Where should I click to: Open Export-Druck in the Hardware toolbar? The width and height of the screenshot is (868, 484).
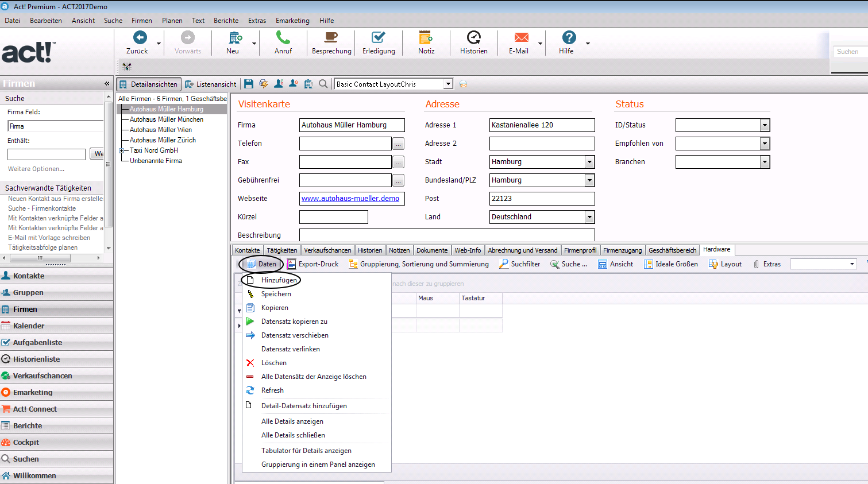coord(313,264)
